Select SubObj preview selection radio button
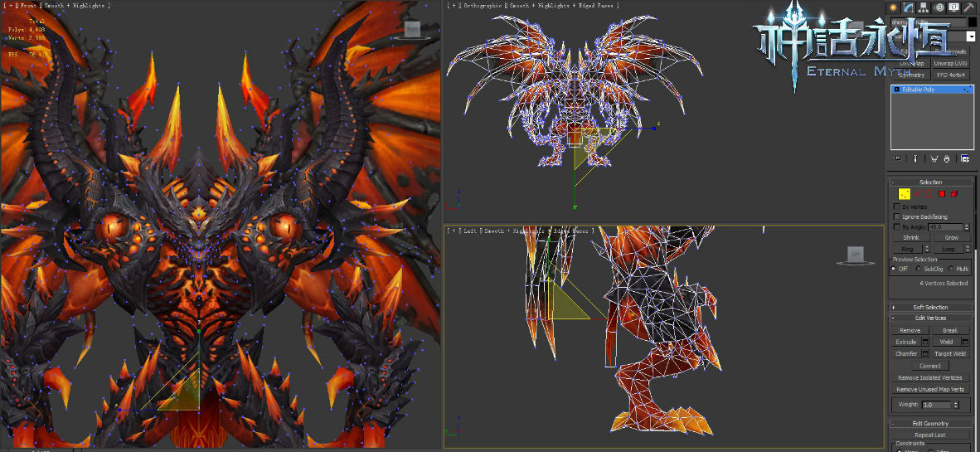Screen dimensions: 980x452 pyautogui.click(x=919, y=269)
